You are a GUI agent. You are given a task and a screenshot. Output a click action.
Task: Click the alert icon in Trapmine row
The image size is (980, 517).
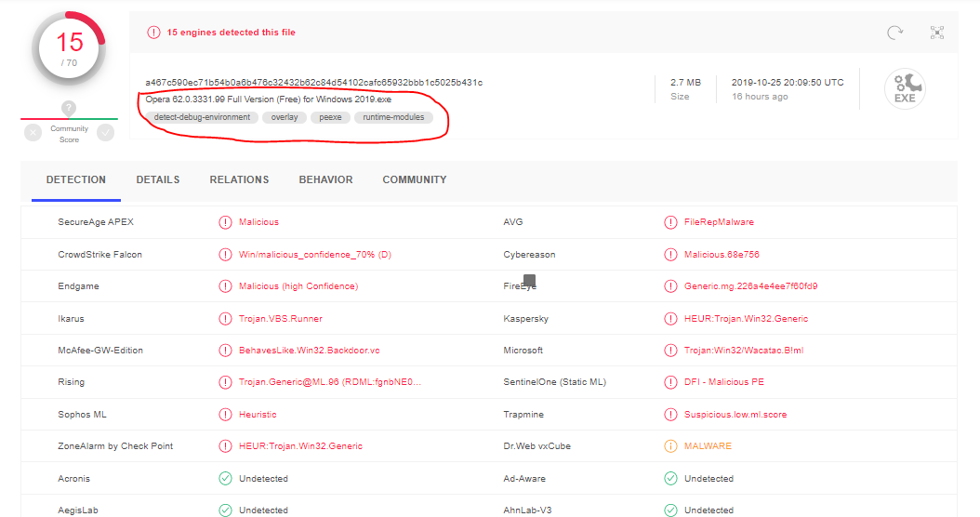point(670,415)
